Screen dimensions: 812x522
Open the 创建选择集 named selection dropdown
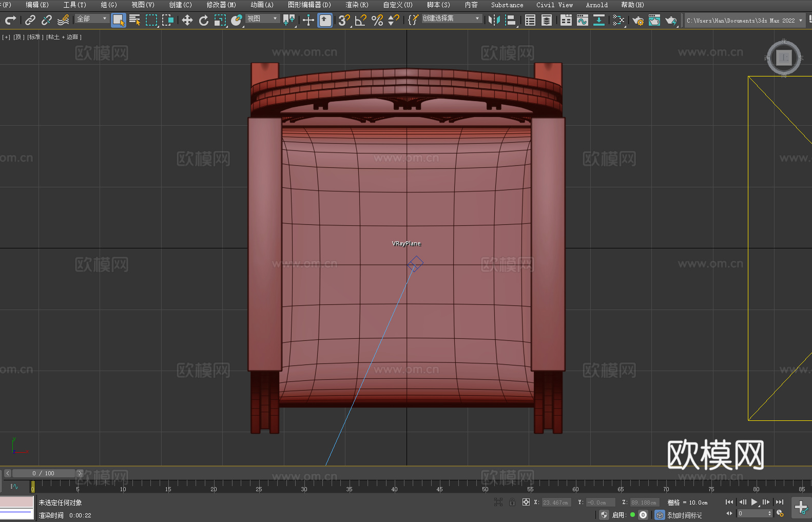451,18
